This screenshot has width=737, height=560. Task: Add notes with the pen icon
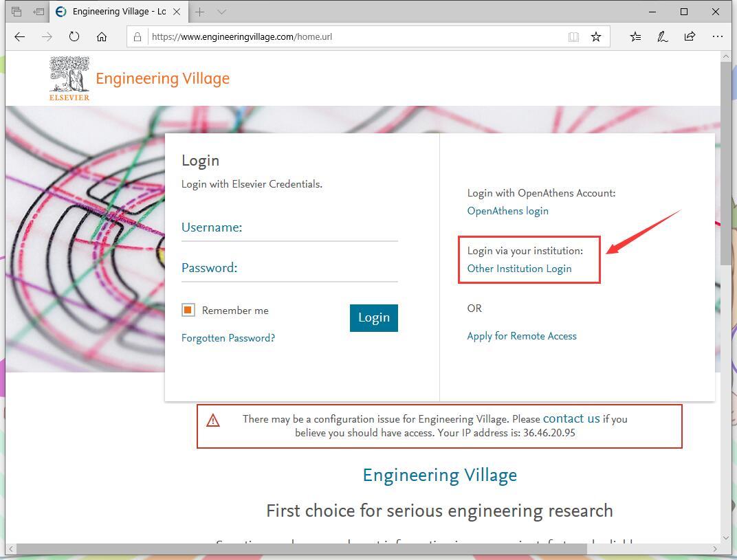click(662, 36)
